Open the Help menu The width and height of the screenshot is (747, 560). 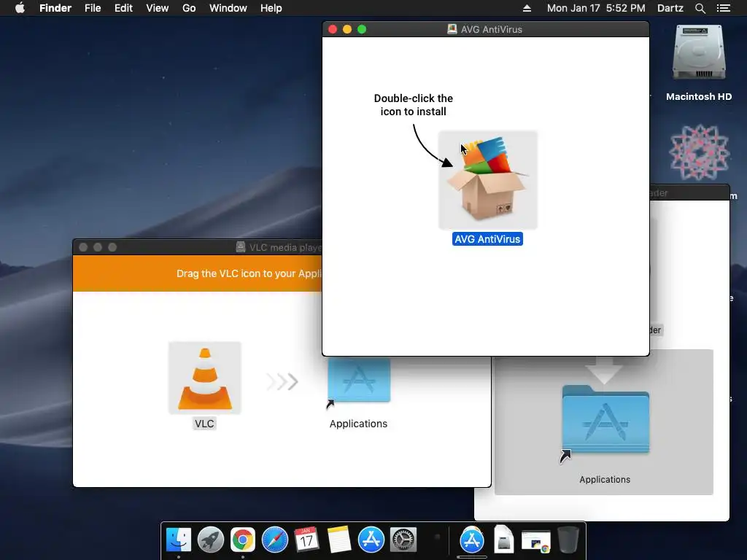(271, 8)
